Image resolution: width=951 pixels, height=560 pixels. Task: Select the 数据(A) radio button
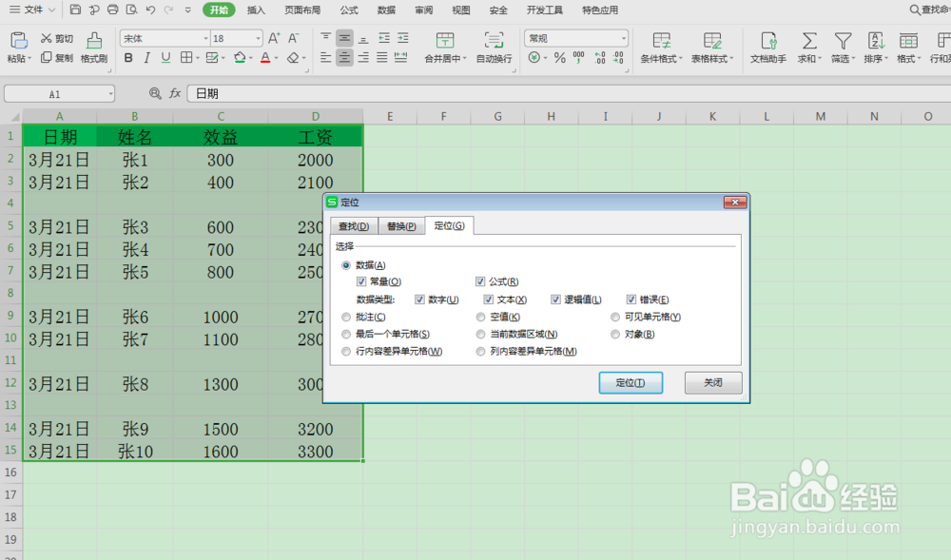coord(346,265)
